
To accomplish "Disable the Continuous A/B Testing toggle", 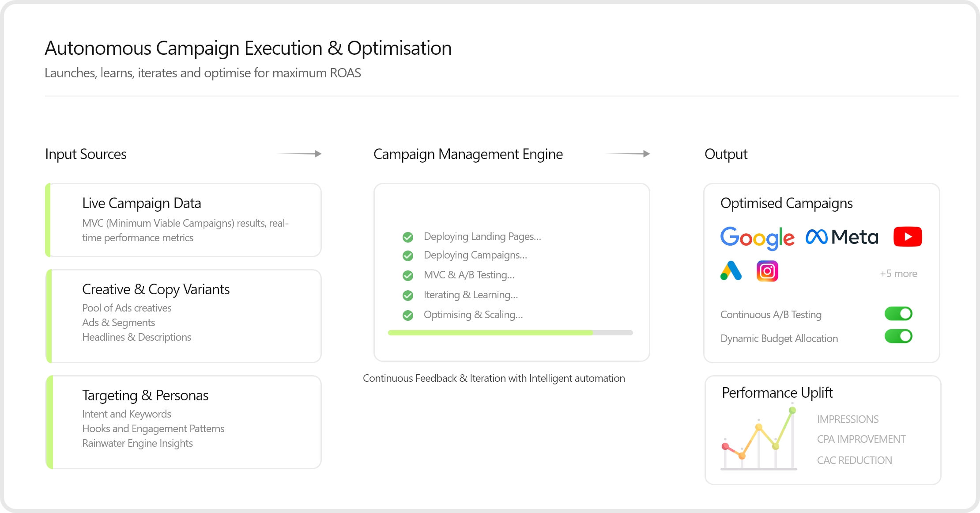I will click(899, 313).
